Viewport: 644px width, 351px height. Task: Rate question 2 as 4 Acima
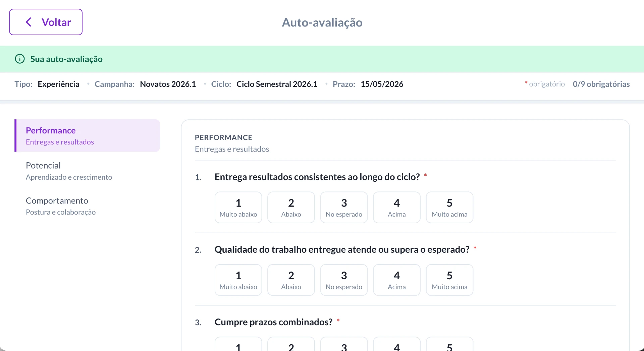point(397,280)
